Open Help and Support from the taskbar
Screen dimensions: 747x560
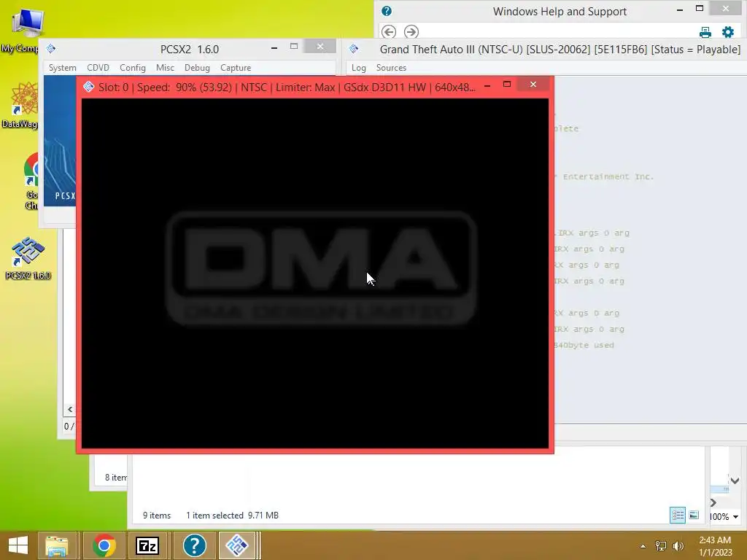[194, 545]
